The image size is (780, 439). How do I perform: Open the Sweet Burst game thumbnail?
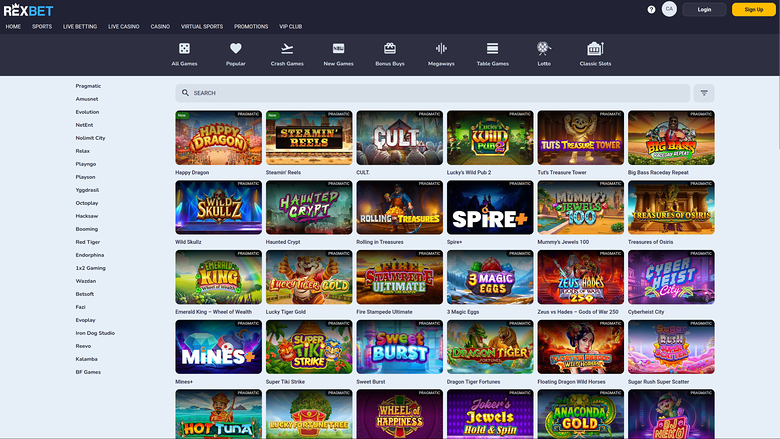tap(399, 347)
